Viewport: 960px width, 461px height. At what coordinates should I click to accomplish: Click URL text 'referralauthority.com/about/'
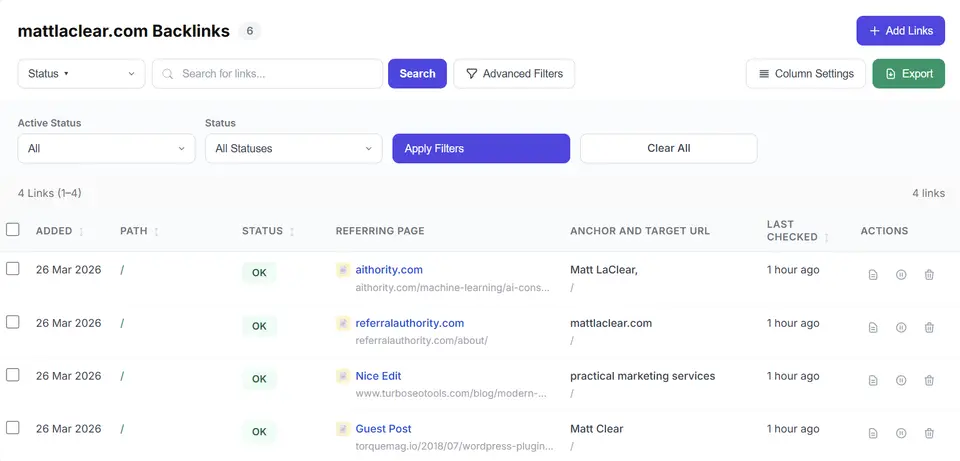coord(422,340)
